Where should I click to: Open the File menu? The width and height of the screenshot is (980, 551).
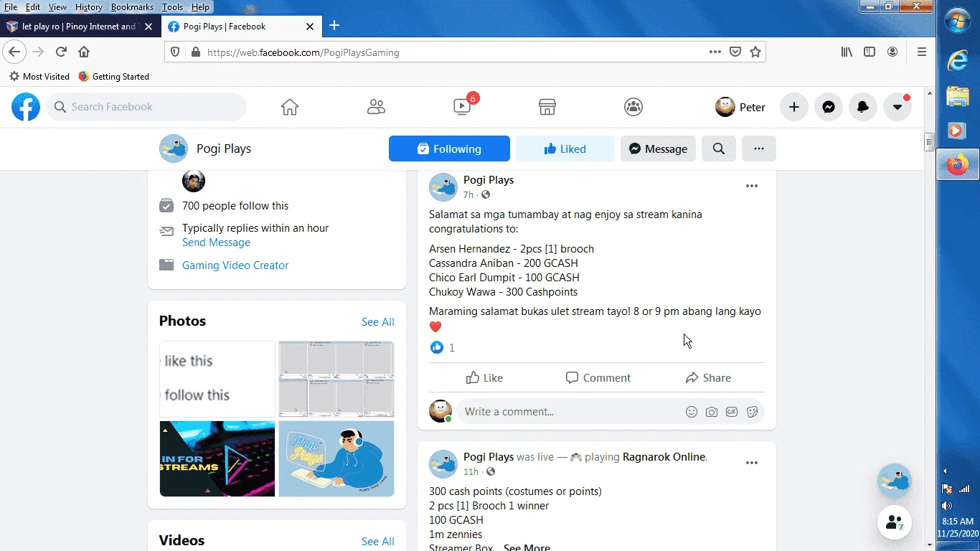point(11,7)
